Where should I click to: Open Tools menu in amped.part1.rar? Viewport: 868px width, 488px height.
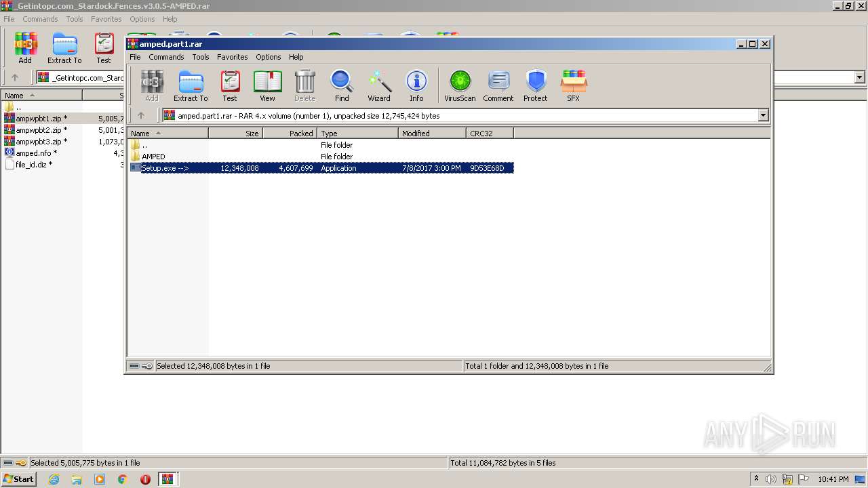pos(200,57)
